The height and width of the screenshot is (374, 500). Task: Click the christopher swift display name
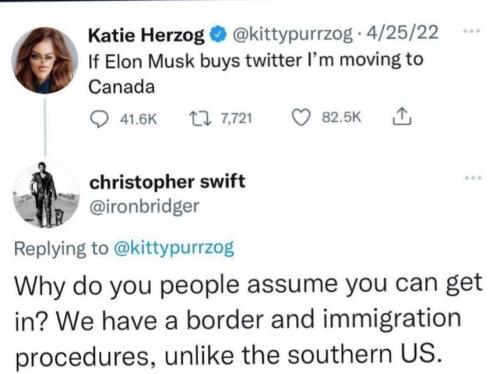pyautogui.click(x=167, y=182)
